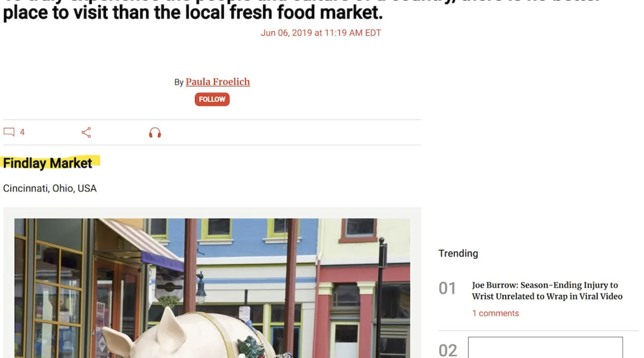Click the Jun 06, 2019 publication timestamp
Image resolution: width=644 pixels, height=358 pixels.
[321, 33]
